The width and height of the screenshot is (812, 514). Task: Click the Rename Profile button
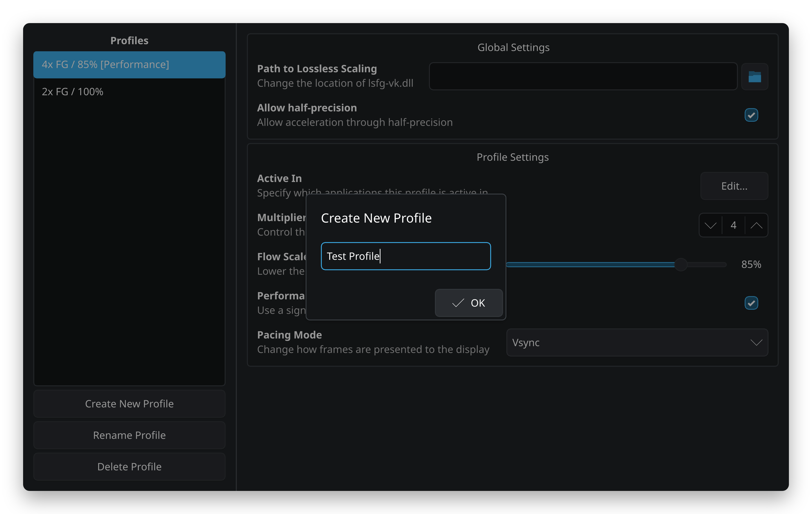129,435
